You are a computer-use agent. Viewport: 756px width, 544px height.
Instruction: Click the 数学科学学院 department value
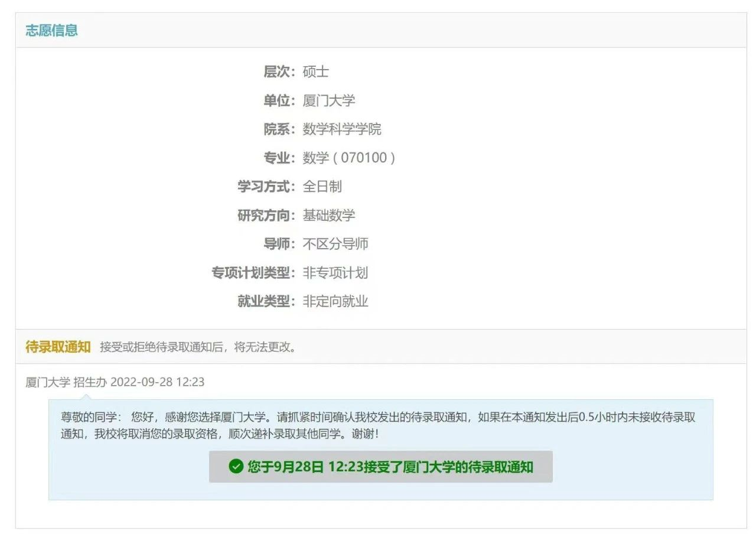[342, 129]
